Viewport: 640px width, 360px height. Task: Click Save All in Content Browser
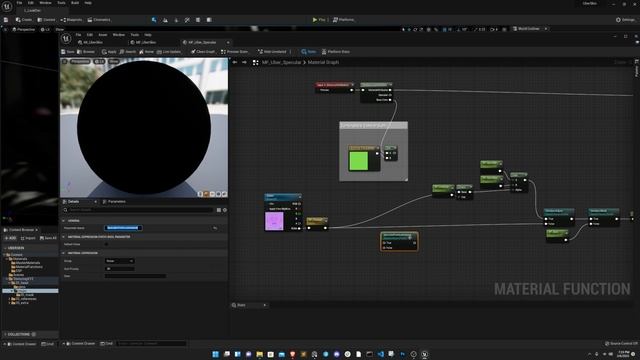coord(48,238)
